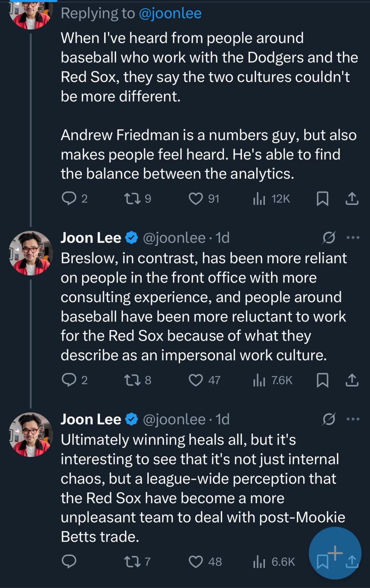370x588 pixels.
Task: Repost the tweet with 9 reposts
Action: pos(132,198)
